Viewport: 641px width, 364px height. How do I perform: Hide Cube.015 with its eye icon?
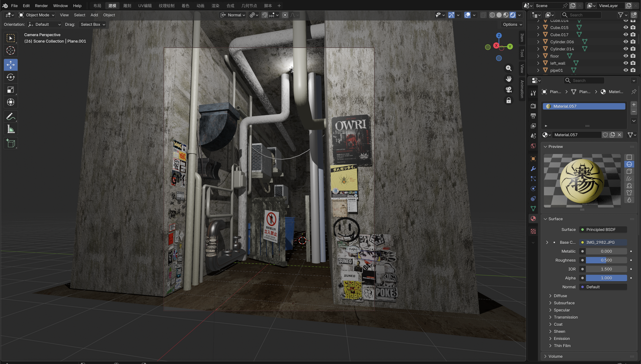pyautogui.click(x=626, y=27)
